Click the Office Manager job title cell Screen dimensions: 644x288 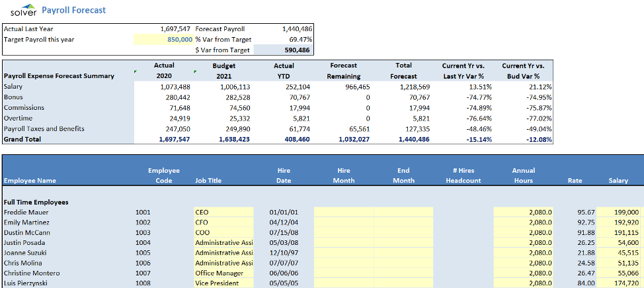coord(223,273)
